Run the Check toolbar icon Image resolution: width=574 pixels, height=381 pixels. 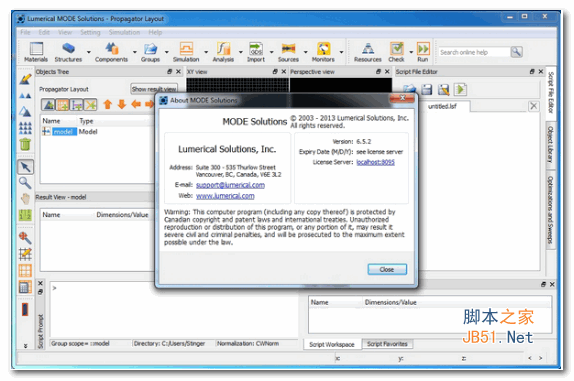[x=396, y=52]
